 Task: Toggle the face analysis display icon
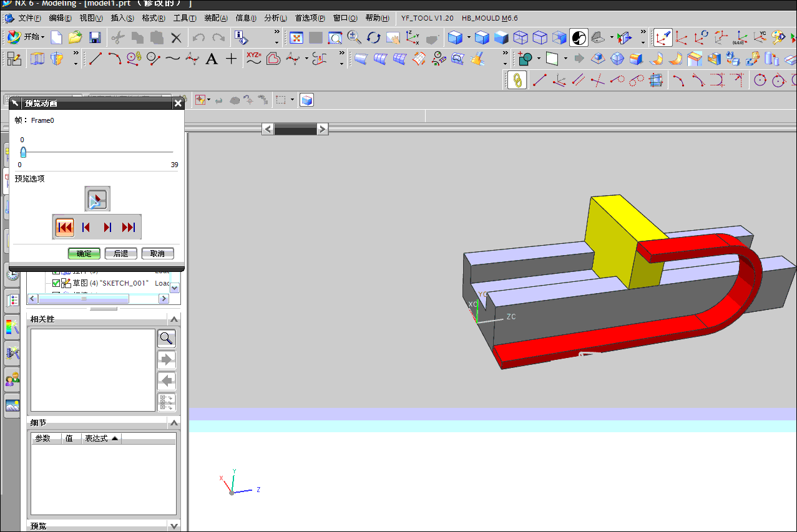pos(579,38)
